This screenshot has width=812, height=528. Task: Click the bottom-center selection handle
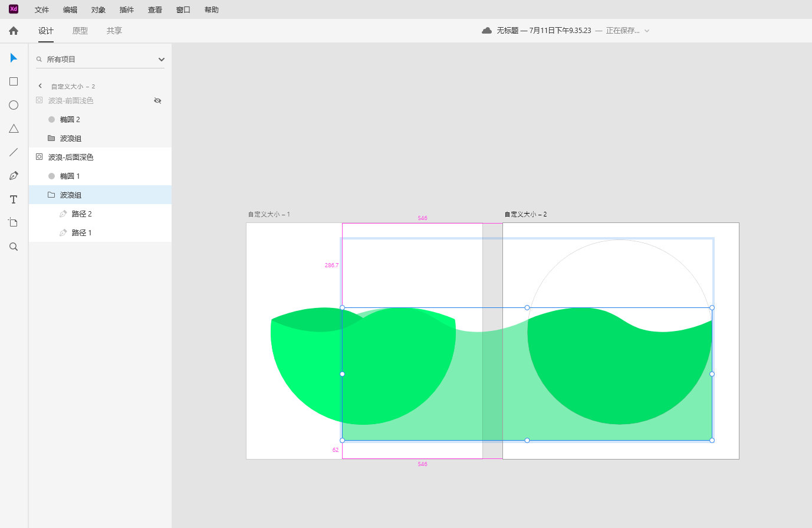(527, 440)
